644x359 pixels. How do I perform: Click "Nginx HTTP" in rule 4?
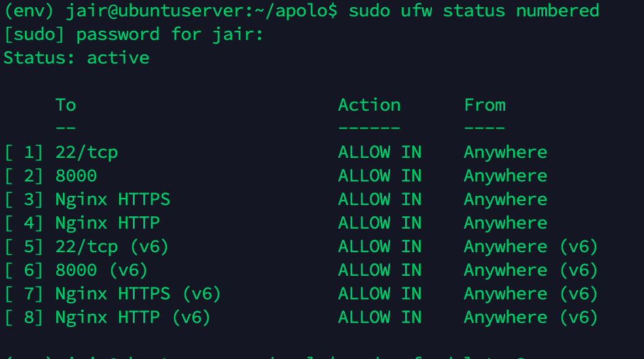(x=107, y=223)
